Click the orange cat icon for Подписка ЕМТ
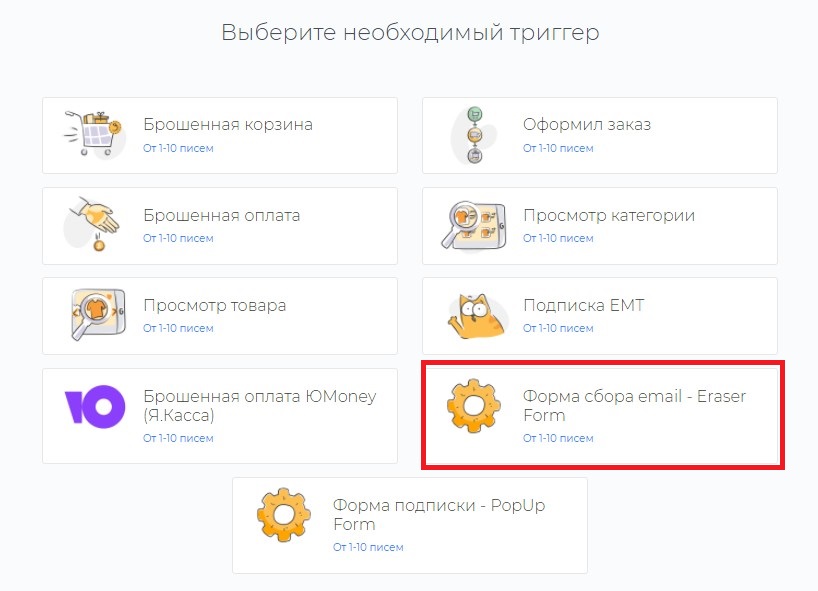 [x=475, y=315]
